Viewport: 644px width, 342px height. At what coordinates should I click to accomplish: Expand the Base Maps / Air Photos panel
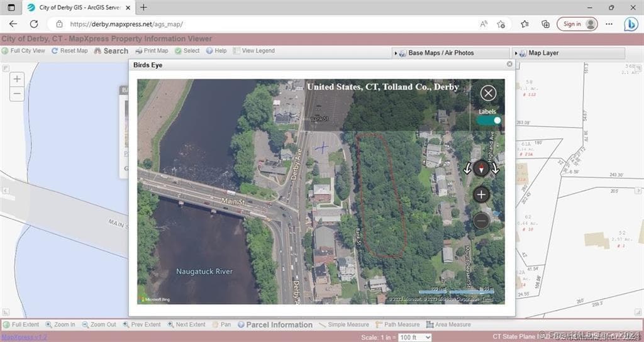point(440,53)
